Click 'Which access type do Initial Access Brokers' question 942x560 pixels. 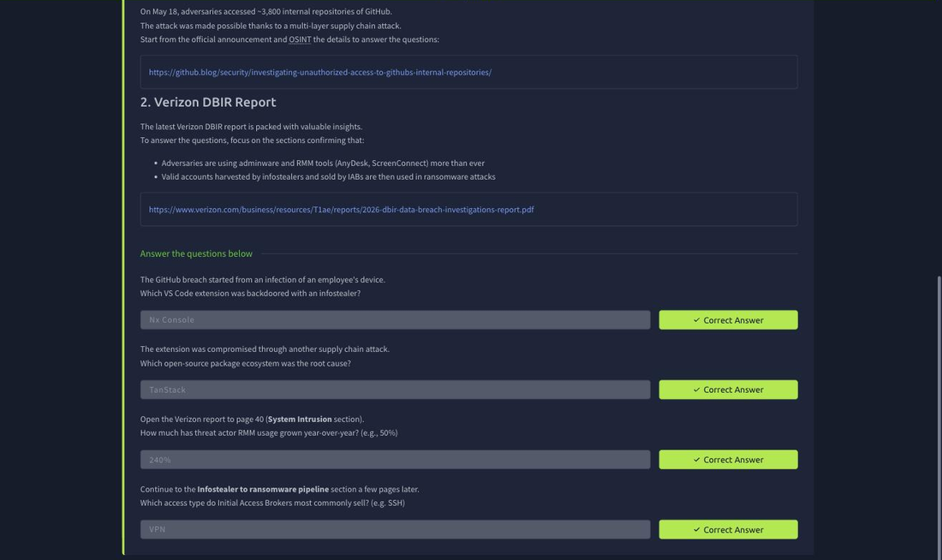point(272,503)
